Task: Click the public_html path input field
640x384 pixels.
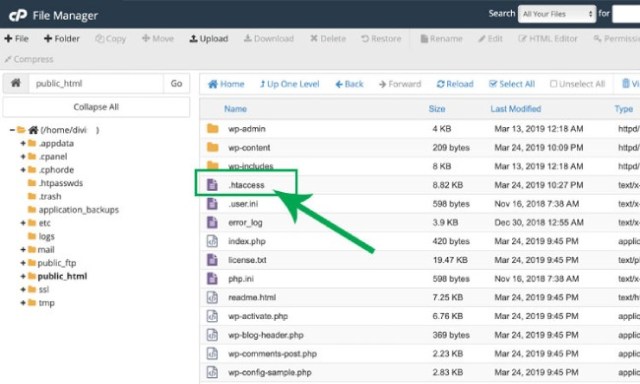Action: tap(96, 83)
